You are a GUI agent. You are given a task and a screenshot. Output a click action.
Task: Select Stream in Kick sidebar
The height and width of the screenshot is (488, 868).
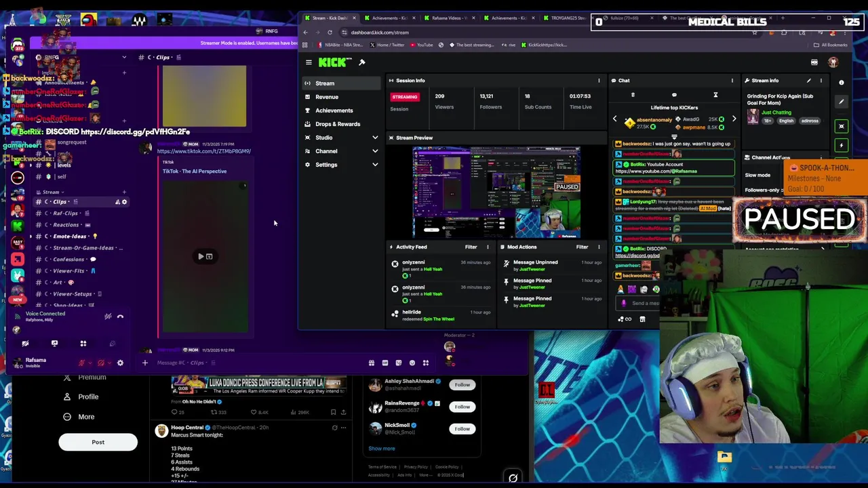pos(342,83)
